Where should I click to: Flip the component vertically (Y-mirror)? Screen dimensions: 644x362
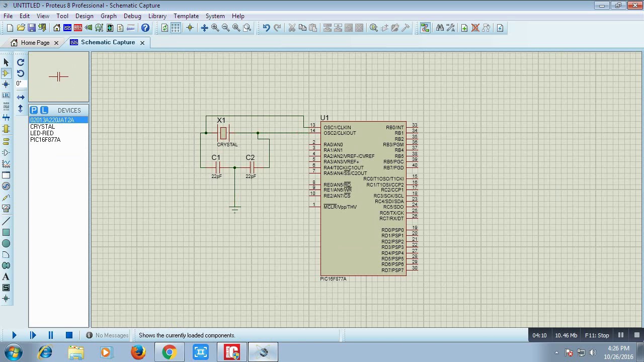tap(21, 108)
